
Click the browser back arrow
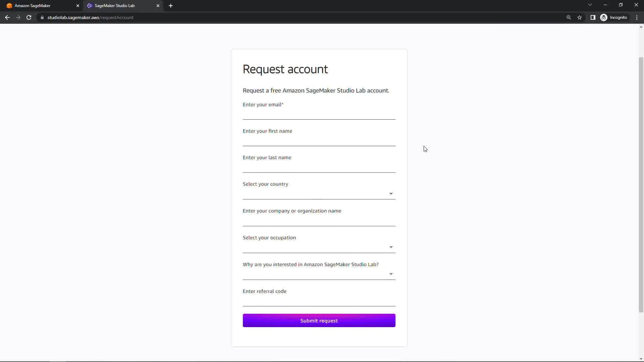coord(7,17)
